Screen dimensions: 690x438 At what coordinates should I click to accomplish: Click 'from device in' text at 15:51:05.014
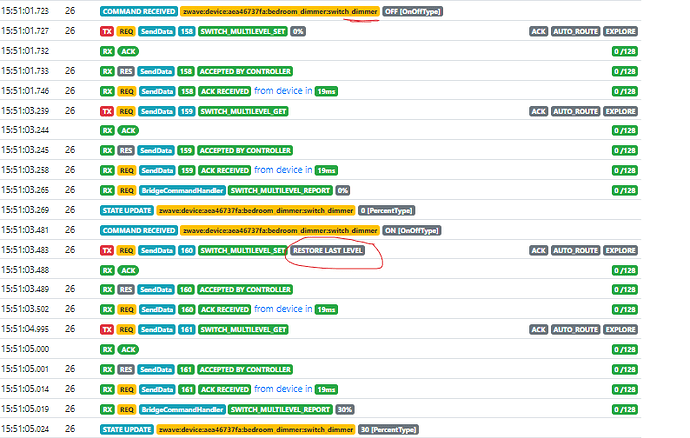283,389
